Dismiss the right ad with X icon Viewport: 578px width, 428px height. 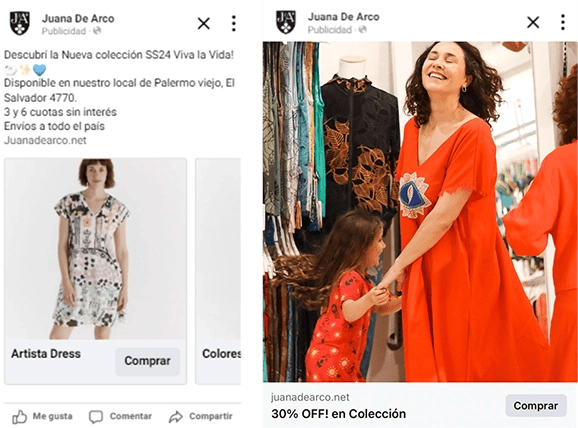point(533,22)
